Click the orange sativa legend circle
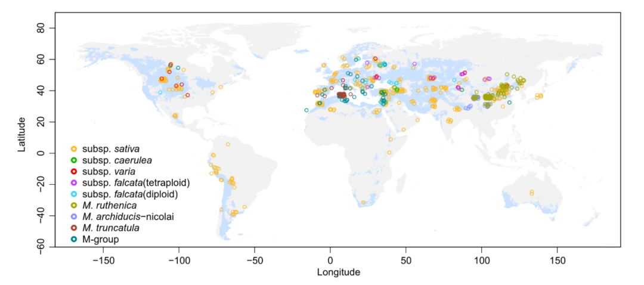The height and width of the screenshot is (285, 644). coord(74,148)
